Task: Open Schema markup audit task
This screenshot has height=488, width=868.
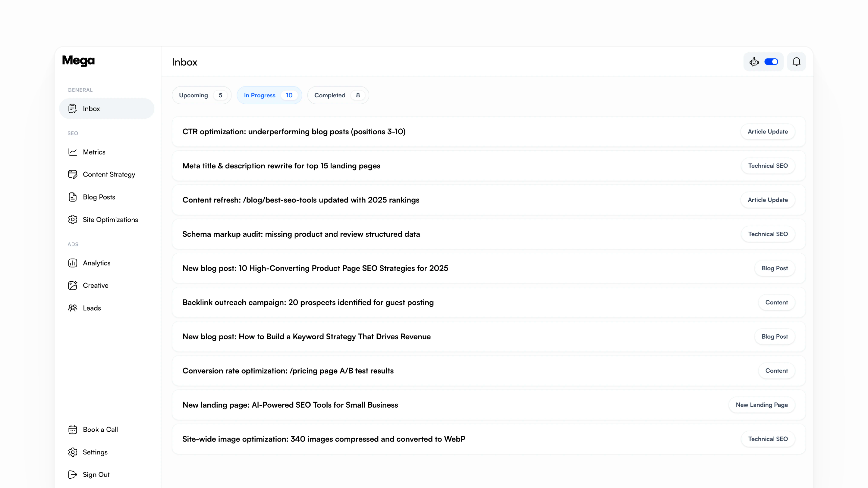Action: pyautogui.click(x=301, y=234)
